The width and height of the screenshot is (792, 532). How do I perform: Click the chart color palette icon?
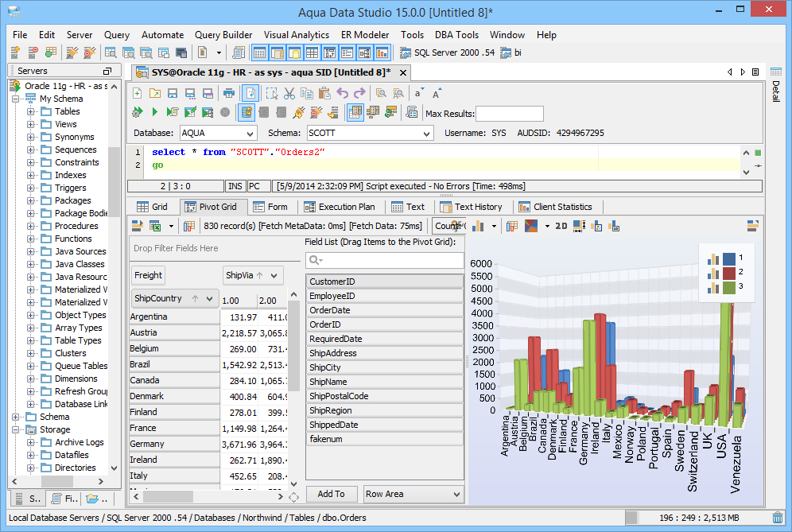tap(531, 226)
